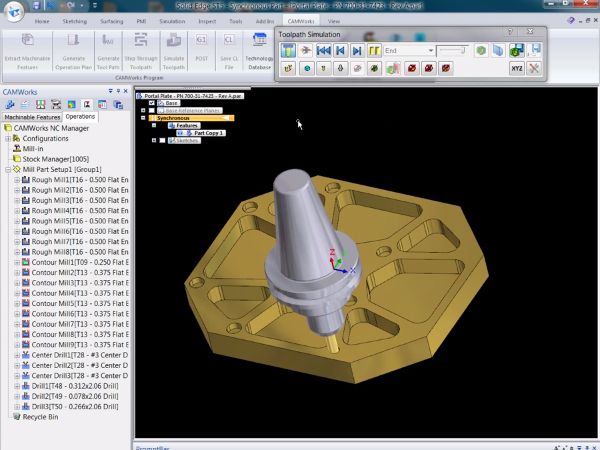The height and width of the screenshot is (450, 600).
Task: Open simulation options wrench icon
Action: coord(534,68)
